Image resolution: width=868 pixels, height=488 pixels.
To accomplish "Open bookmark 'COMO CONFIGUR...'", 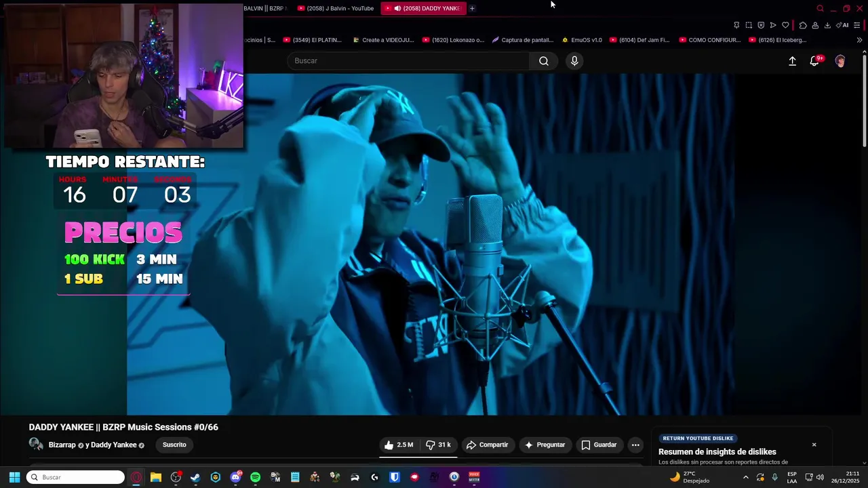I will click(710, 40).
